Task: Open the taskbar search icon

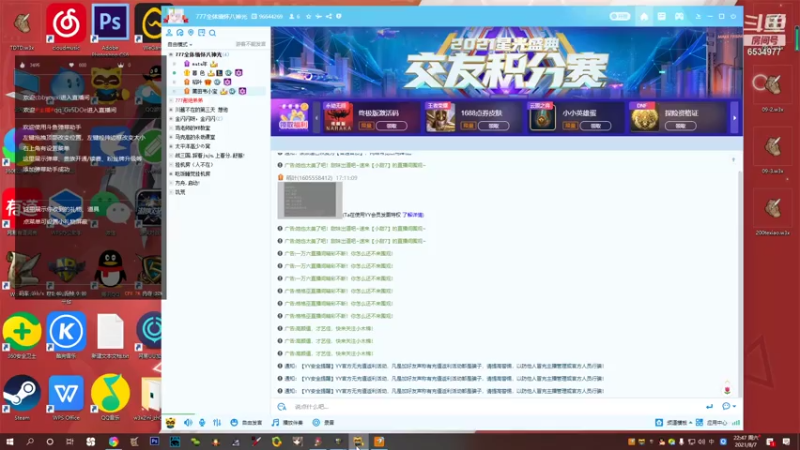Action: click(x=30, y=441)
